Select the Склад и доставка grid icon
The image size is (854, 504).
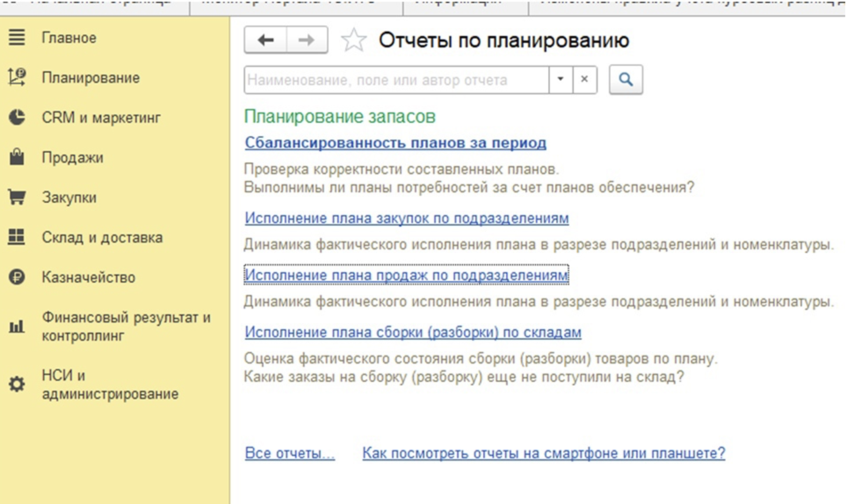pos(17,237)
